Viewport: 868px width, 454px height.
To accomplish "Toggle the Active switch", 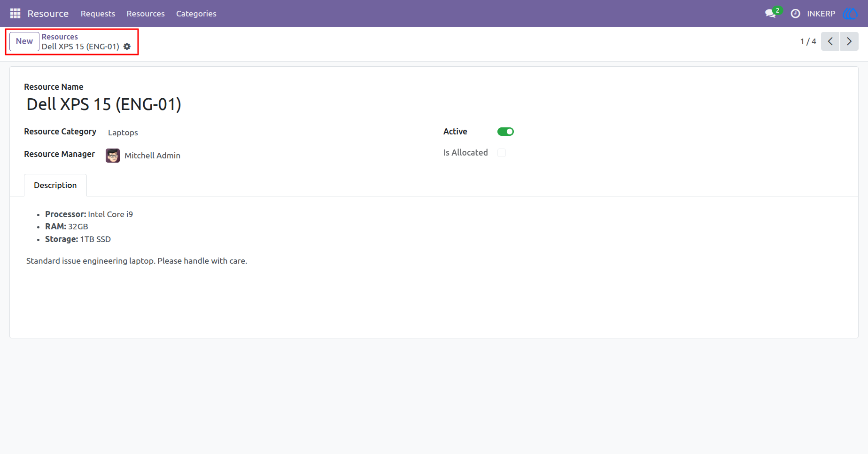I will [x=505, y=132].
